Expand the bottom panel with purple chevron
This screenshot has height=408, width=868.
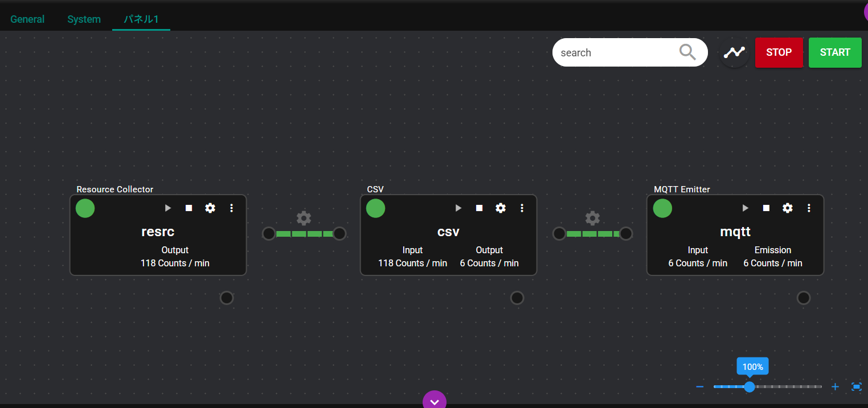point(435,401)
